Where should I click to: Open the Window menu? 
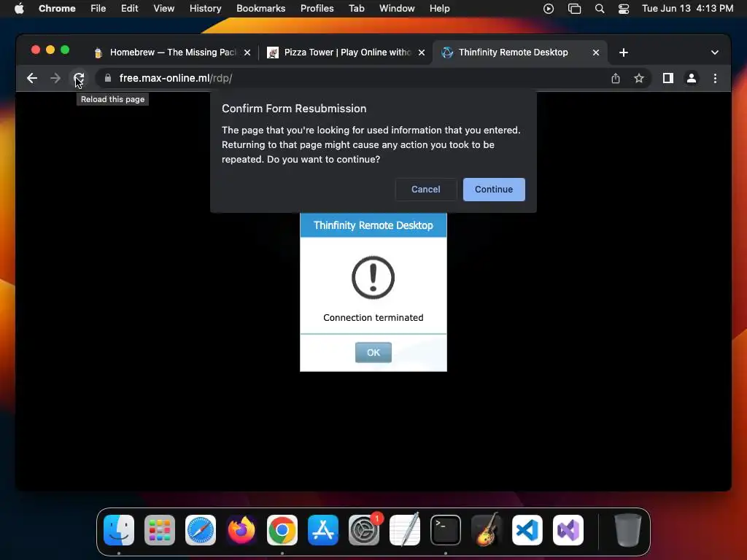click(x=397, y=9)
